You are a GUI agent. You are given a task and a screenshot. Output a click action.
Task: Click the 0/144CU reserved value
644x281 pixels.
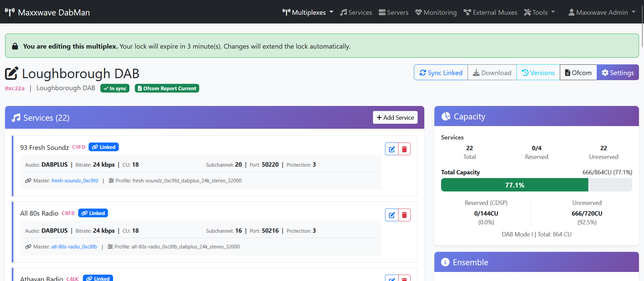(x=486, y=213)
